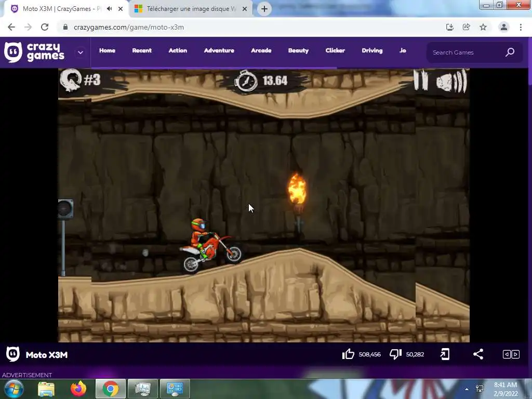The width and height of the screenshot is (532, 399).
Task: Open the Driving category
Action: click(x=372, y=50)
